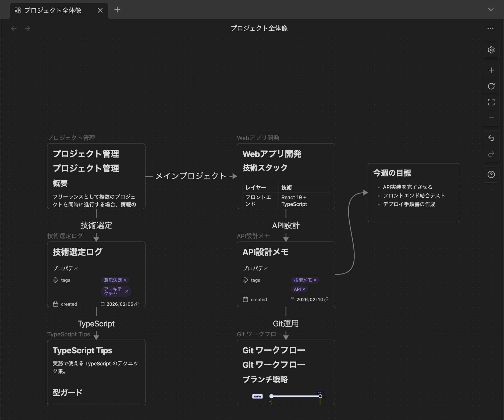Viewport: 504px width, 420px height.
Task: Open the more options menu for the canvas
Action: tap(490, 29)
